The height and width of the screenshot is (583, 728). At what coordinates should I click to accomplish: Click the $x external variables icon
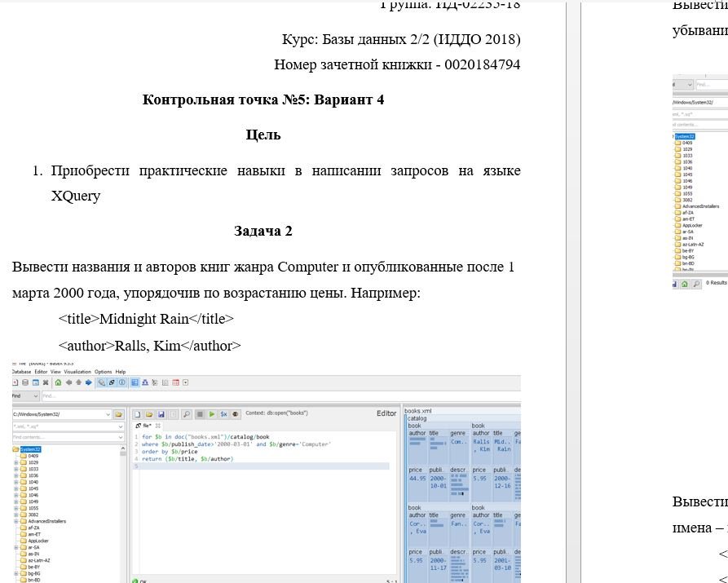click(223, 414)
